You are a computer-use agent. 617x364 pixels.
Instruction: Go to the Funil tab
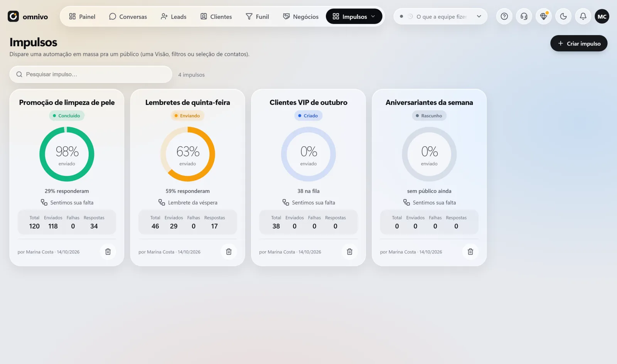tap(257, 17)
